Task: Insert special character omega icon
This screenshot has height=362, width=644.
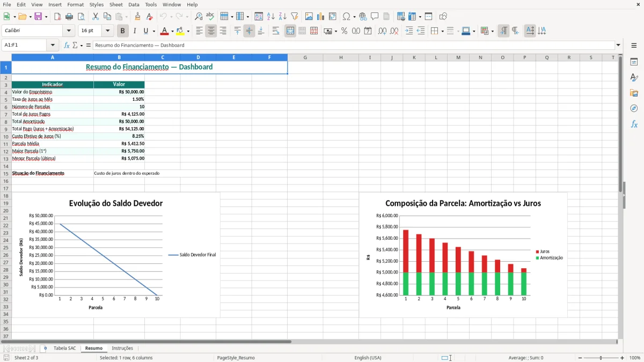Action: point(346,17)
